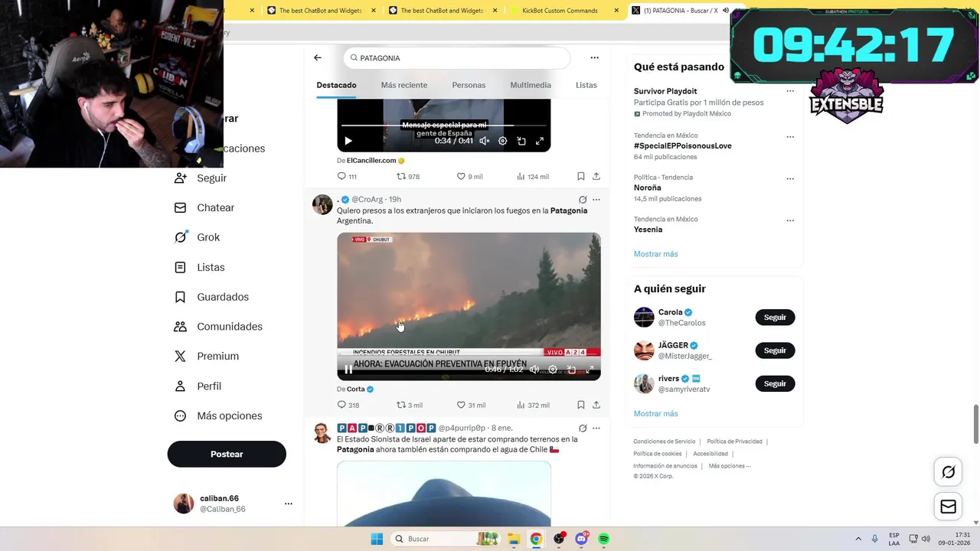The width and height of the screenshot is (980, 551).
Task: Open Listas in sidebar
Action: pyautogui.click(x=200, y=267)
